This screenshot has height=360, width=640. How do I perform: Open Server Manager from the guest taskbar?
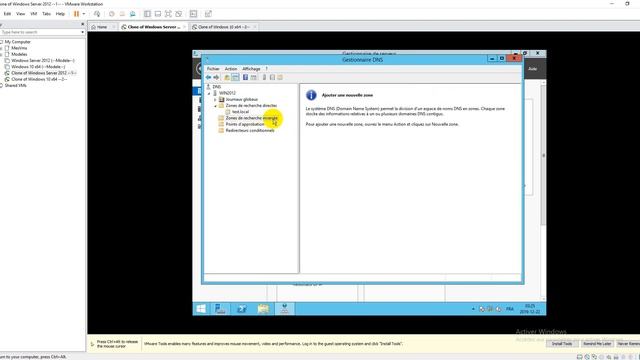tap(220, 309)
